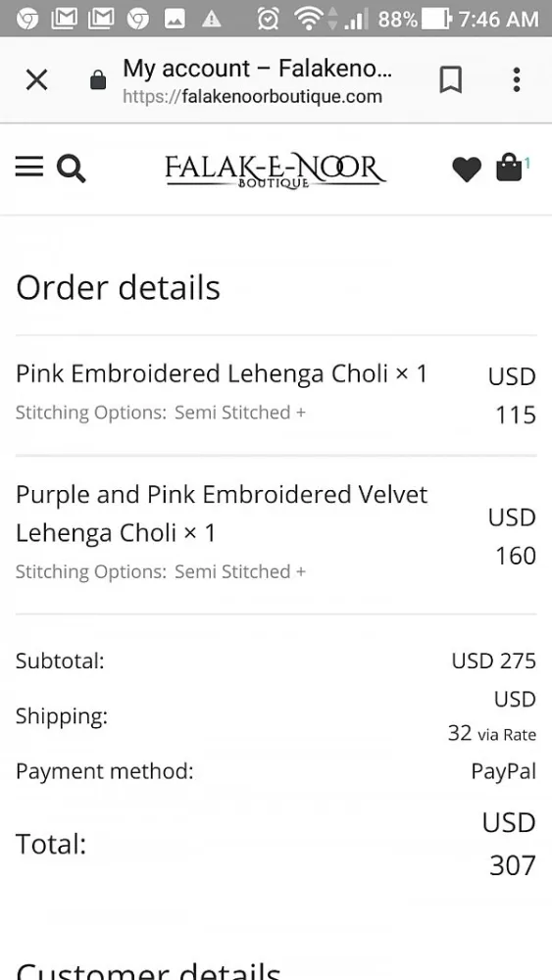Screen dimensions: 552x980
Task: Bookmark this page with the bookmark icon
Action: click(451, 80)
